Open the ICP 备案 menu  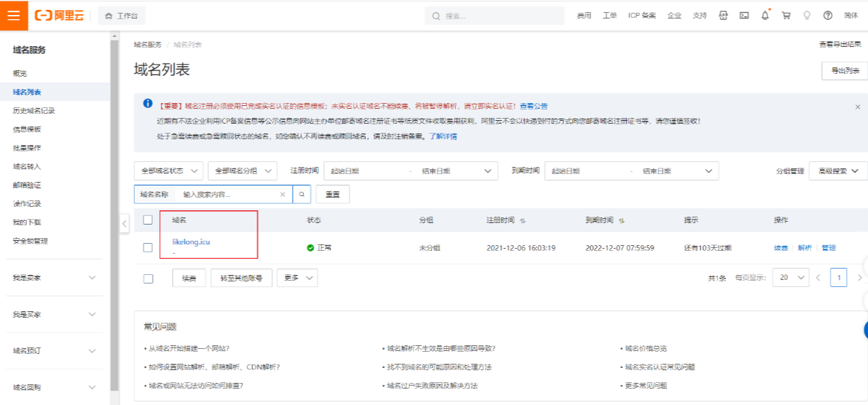[x=642, y=16]
